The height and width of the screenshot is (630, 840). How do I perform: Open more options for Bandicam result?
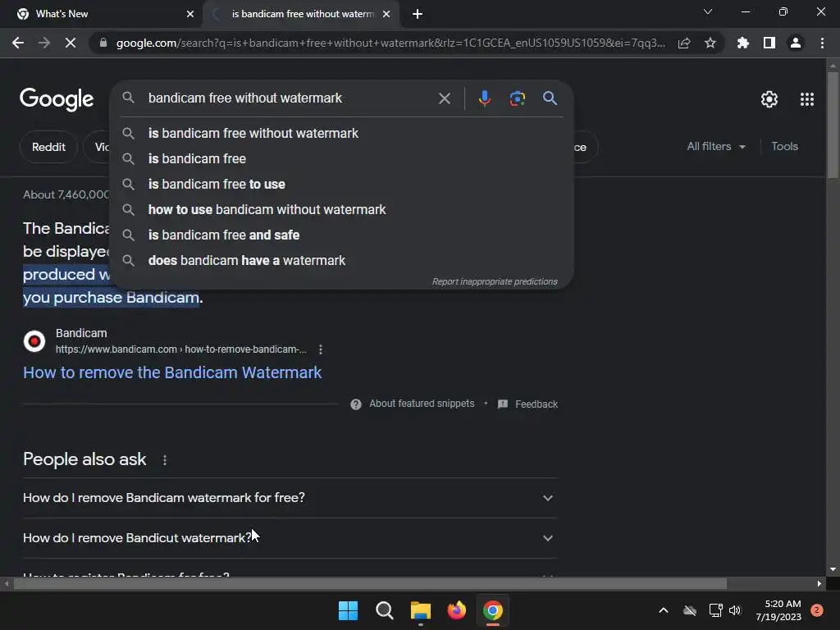pos(321,349)
